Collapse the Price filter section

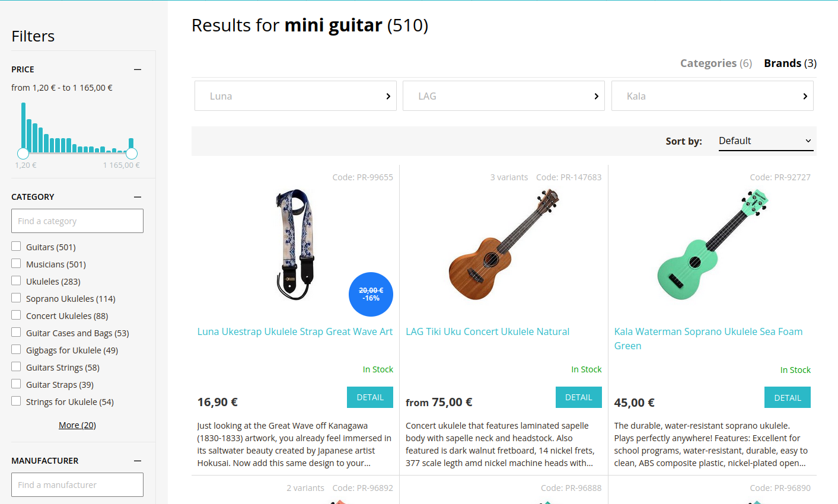(138, 69)
